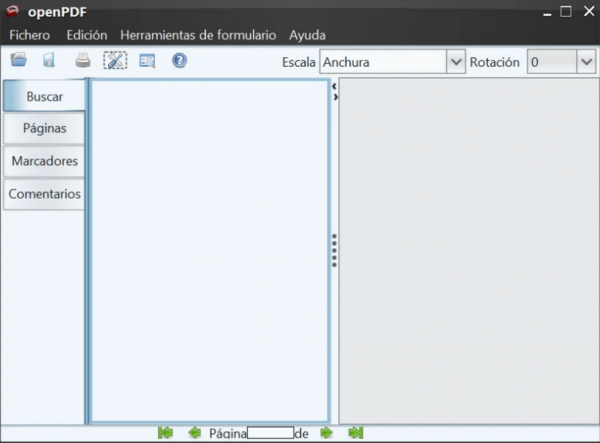Click the 'Escala' label text
The width and height of the screenshot is (600, 443).
[298, 62]
